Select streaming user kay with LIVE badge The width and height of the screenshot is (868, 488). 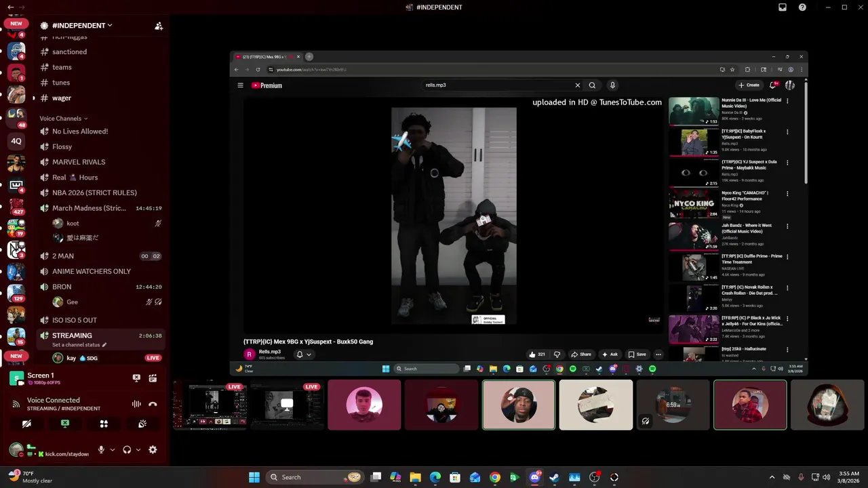107,358
